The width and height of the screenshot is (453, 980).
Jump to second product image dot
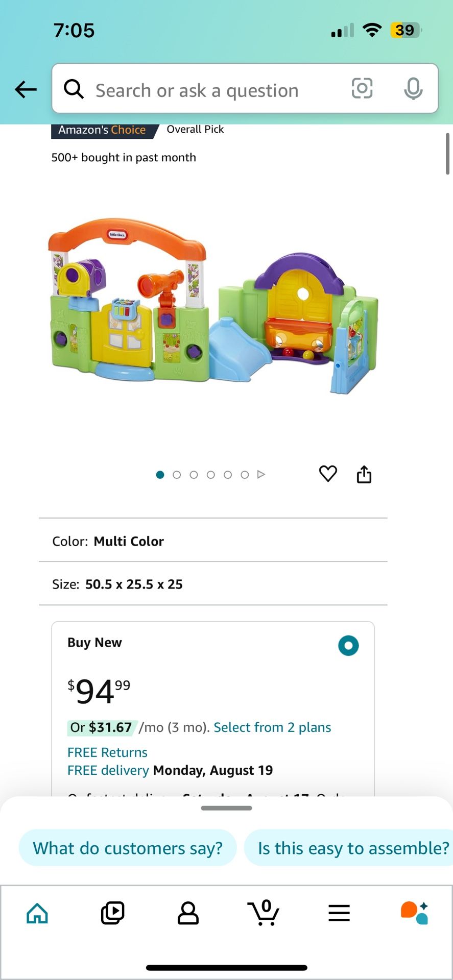(177, 475)
